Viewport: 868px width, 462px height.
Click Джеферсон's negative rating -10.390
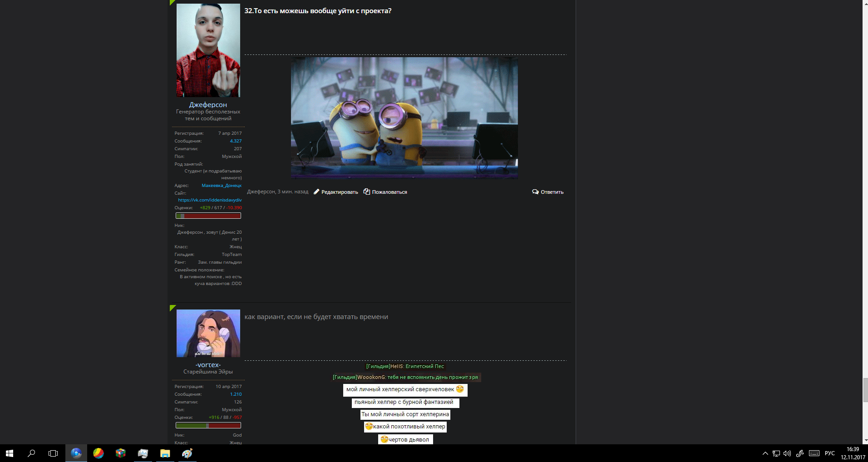click(234, 208)
